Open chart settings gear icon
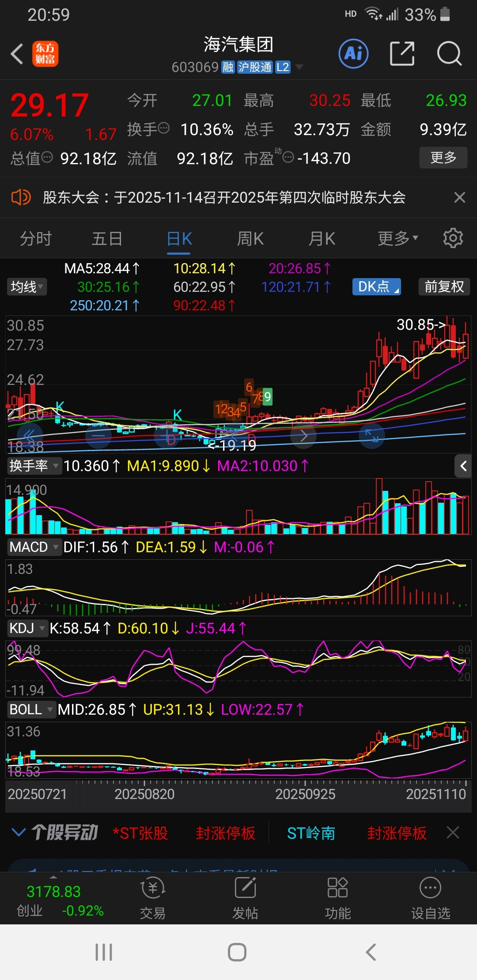The height and width of the screenshot is (980, 477). point(453,238)
